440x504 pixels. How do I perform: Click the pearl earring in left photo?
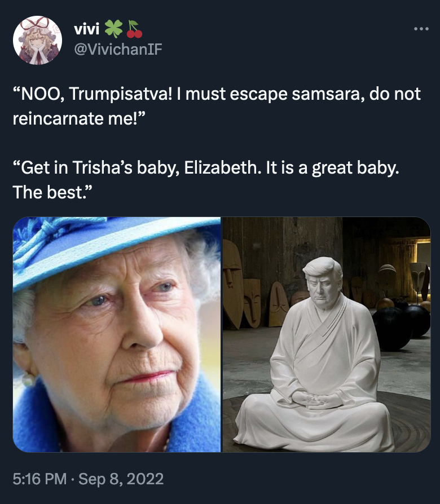[28, 381]
